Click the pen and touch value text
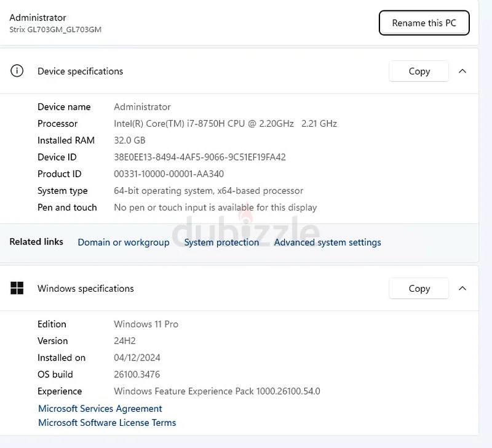The width and height of the screenshot is (492, 448). click(215, 207)
